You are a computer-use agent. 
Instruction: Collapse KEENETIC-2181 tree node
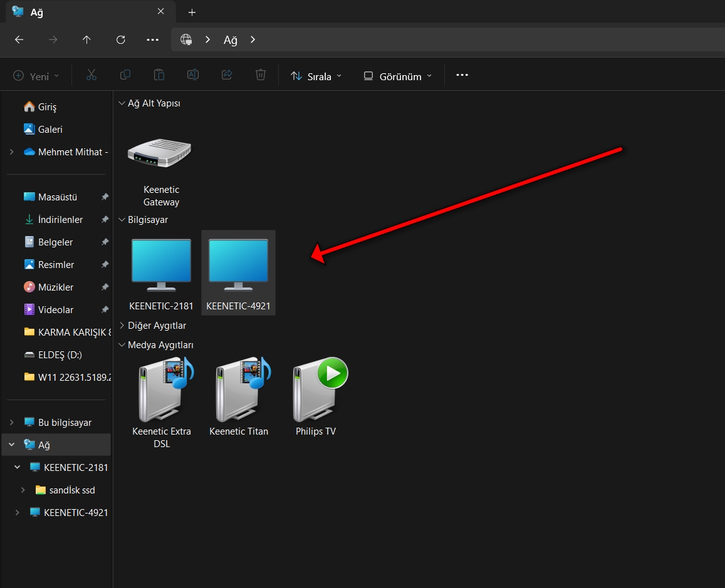coord(17,467)
